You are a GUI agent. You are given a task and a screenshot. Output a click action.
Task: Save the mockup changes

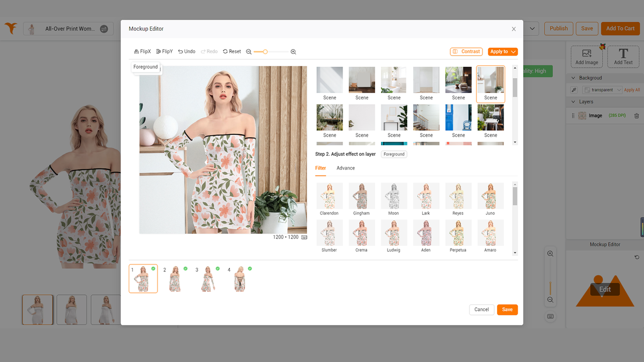point(507,310)
